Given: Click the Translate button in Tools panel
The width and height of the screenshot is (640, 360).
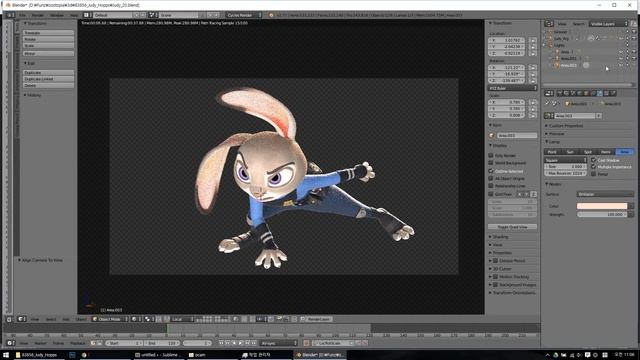Looking at the screenshot, I should point(48,33).
